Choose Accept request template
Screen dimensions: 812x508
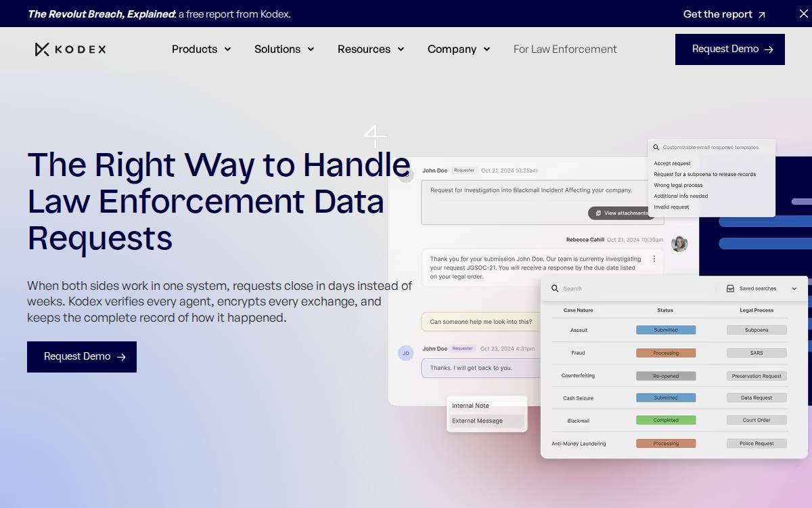tap(672, 163)
